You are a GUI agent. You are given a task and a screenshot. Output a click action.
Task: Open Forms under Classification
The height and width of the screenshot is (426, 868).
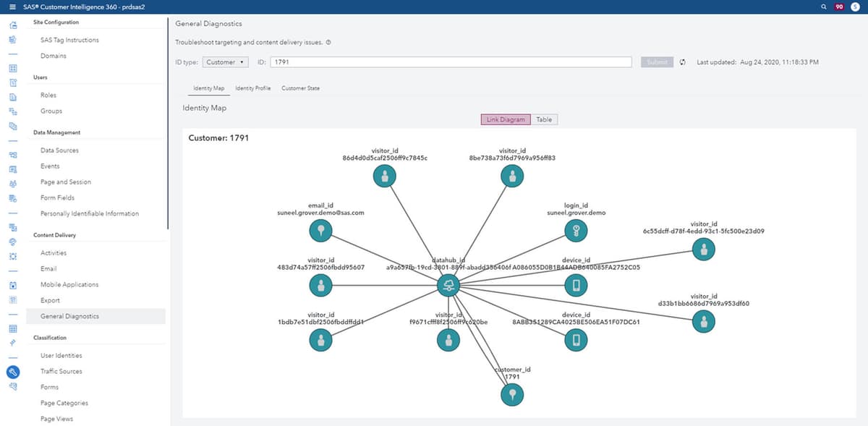coord(50,387)
